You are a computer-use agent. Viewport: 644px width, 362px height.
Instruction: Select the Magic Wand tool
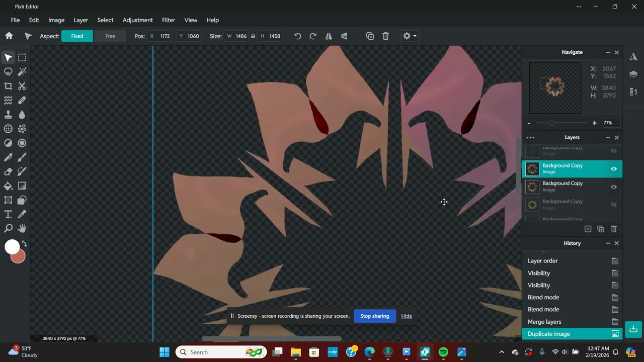coord(22,72)
